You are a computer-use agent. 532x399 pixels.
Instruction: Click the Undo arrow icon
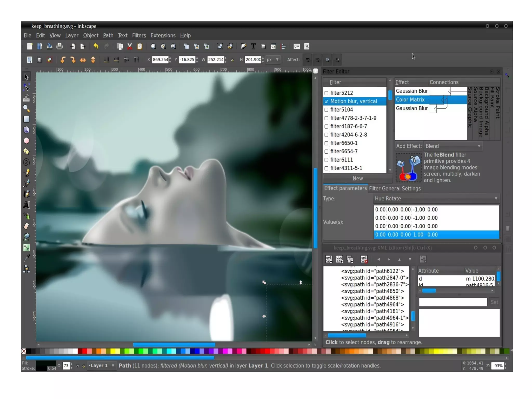click(x=96, y=47)
